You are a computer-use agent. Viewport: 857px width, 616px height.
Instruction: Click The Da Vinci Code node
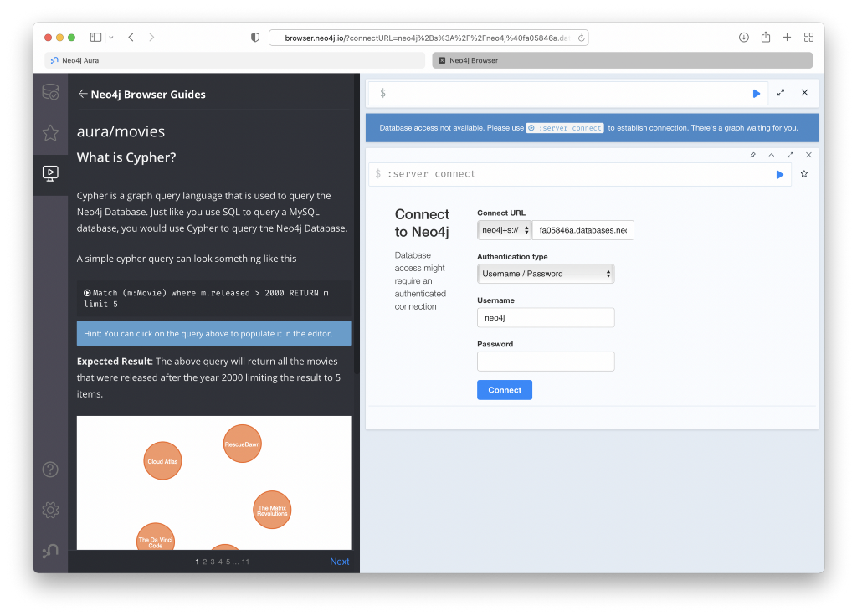tap(155, 538)
